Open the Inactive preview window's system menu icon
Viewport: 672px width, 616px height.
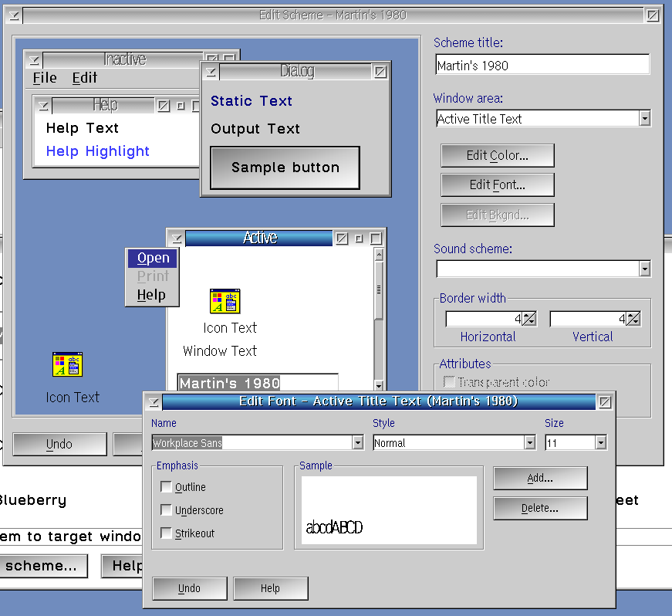[33, 59]
